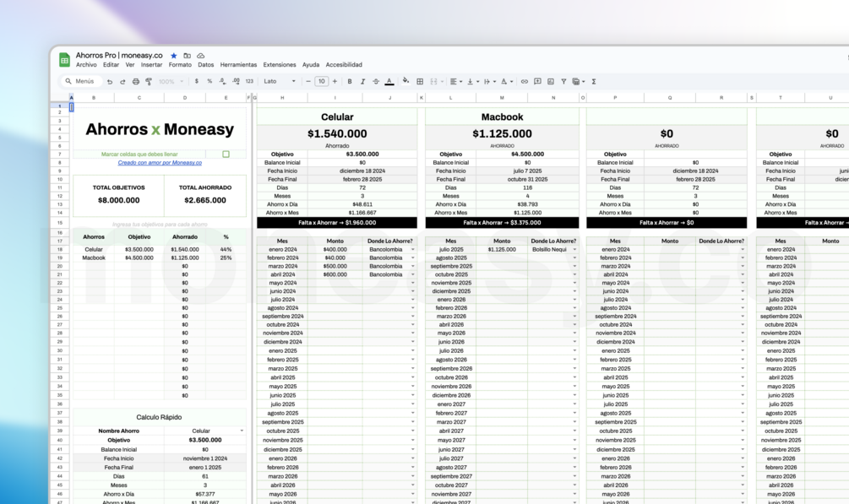
Task: Click the move to folder icon
Action: pos(187,56)
